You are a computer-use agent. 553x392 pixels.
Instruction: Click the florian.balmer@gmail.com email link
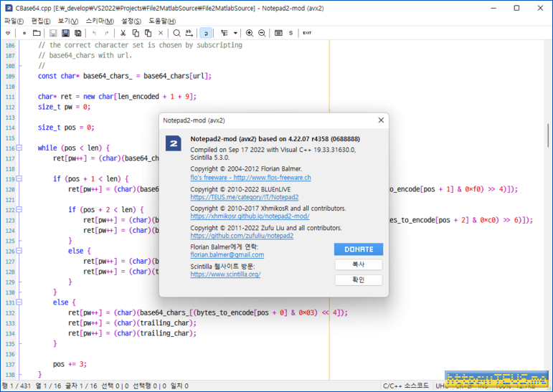click(x=227, y=254)
